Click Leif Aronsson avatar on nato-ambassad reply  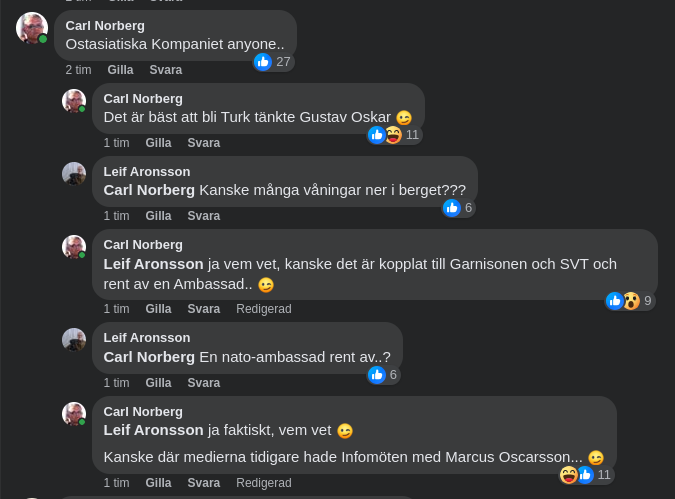pos(74,340)
